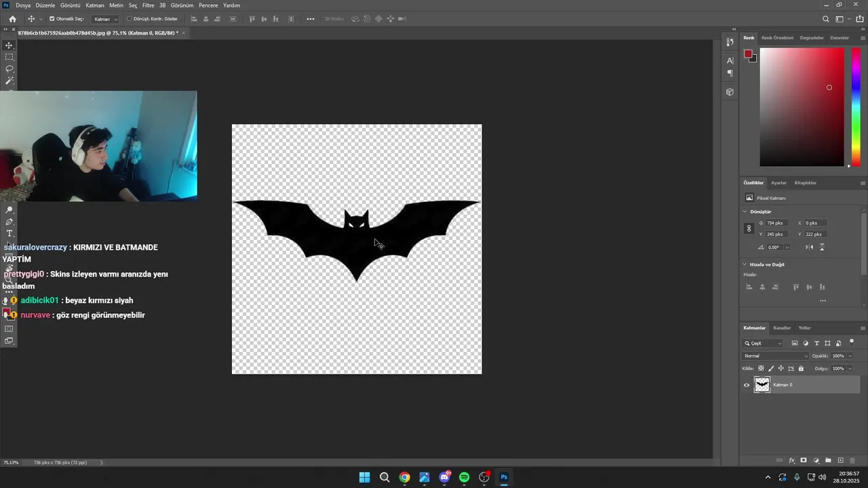Pick a color in the Renk color field
The image size is (868, 488).
802,107
